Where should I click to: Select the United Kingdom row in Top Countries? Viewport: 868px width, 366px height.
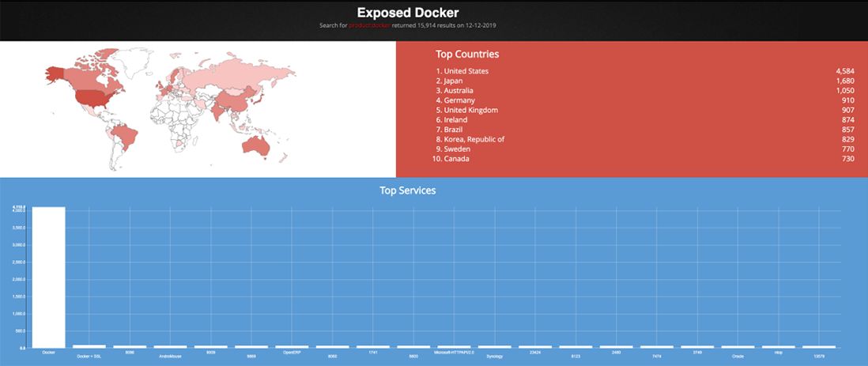[x=645, y=110]
